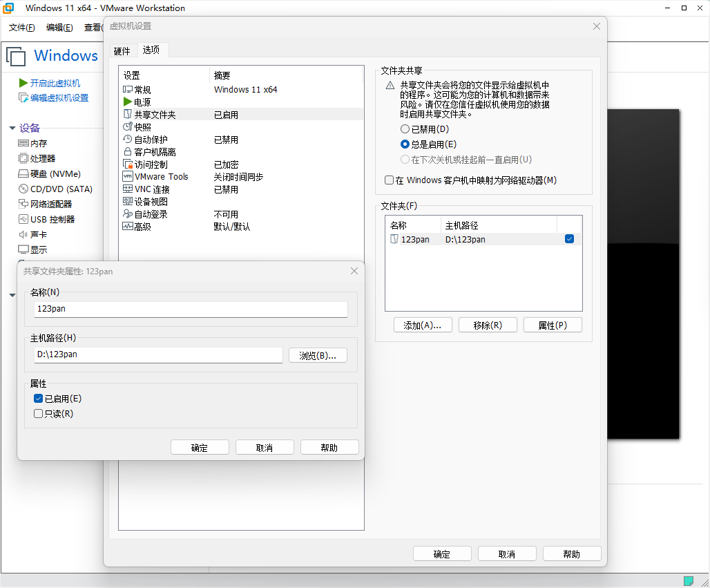Click the Summary (摘要) column header
Screen dimensions: 710x588
coord(286,75)
